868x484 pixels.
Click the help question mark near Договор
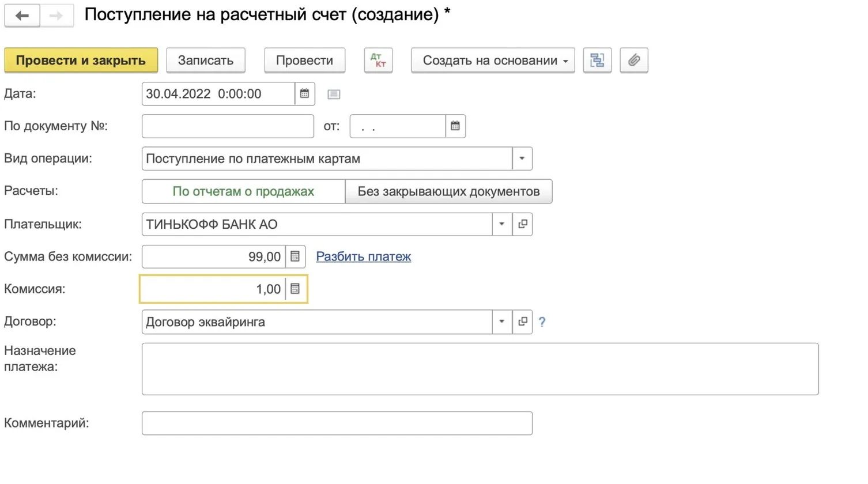point(542,322)
